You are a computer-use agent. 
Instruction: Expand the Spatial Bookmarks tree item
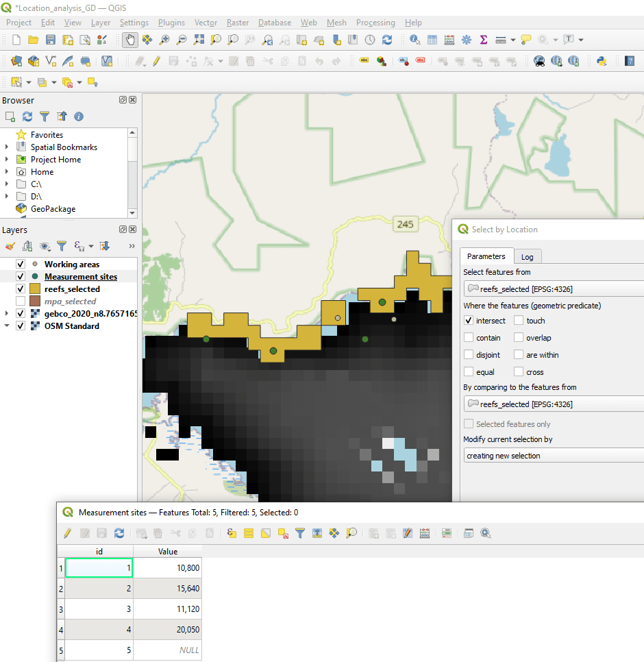click(7, 147)
